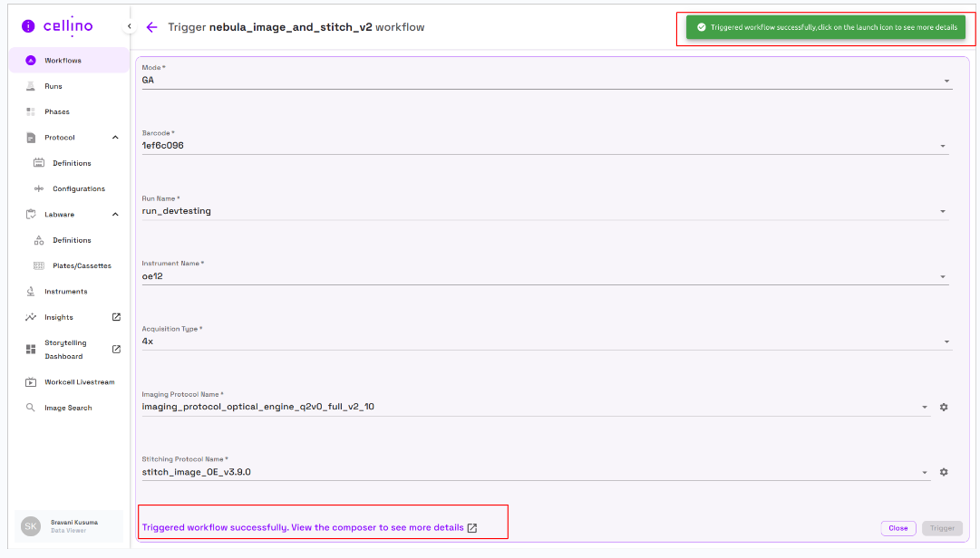This screenshot has width=980, height=558.
Task: Expand the Acquisition Type dropdown
Action: pos(946,342)
